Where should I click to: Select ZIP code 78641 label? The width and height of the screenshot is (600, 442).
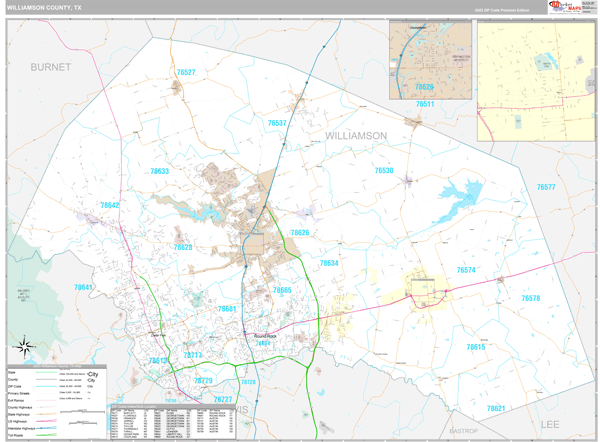click(83, 287)
